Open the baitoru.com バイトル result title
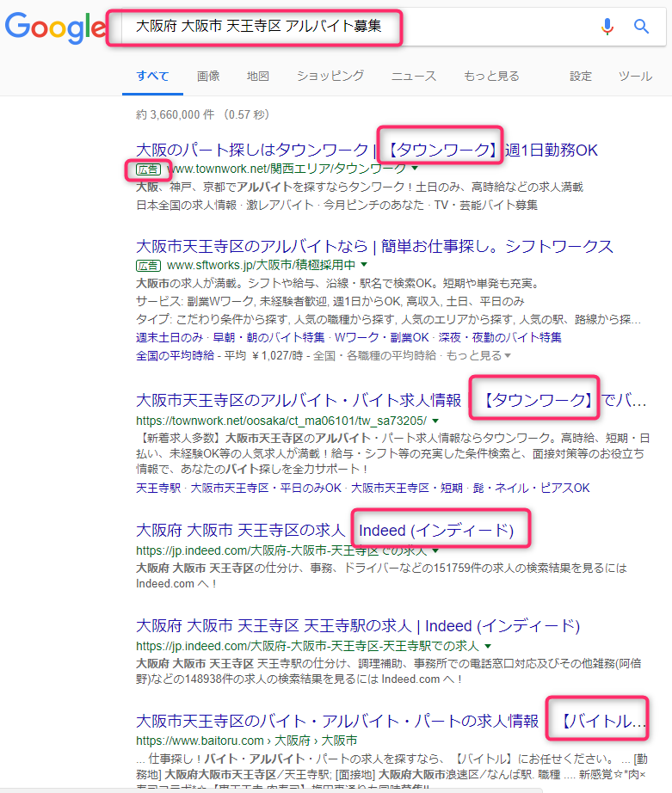 point(337,721)
